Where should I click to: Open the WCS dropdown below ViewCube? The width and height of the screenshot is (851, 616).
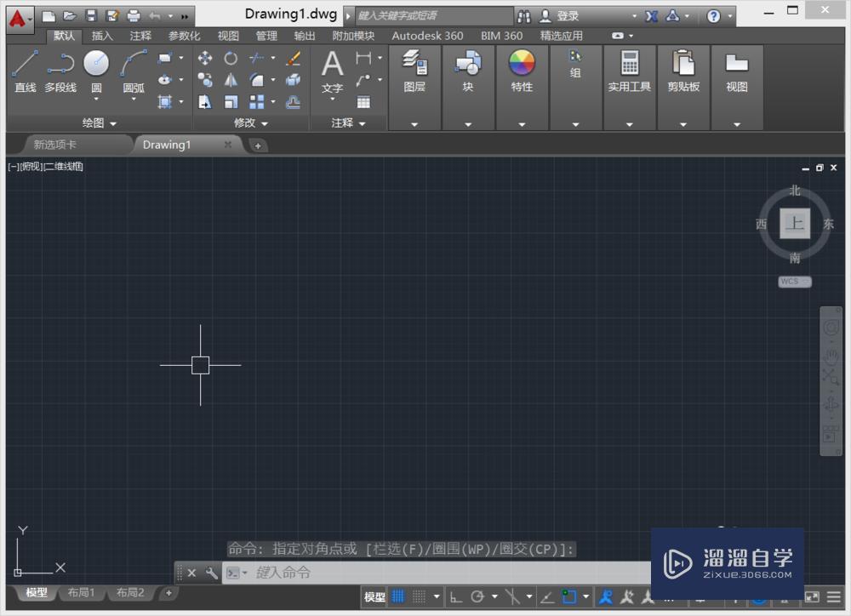(x=794, y=281)
